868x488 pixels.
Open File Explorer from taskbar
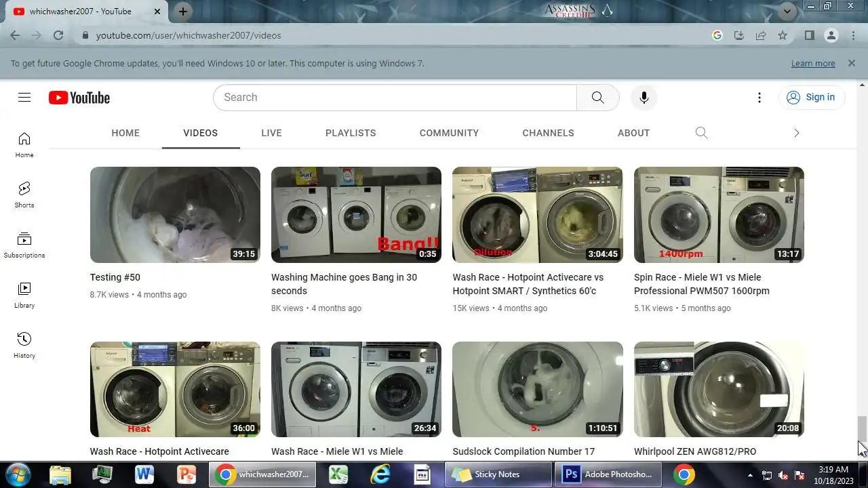(60, 474)
